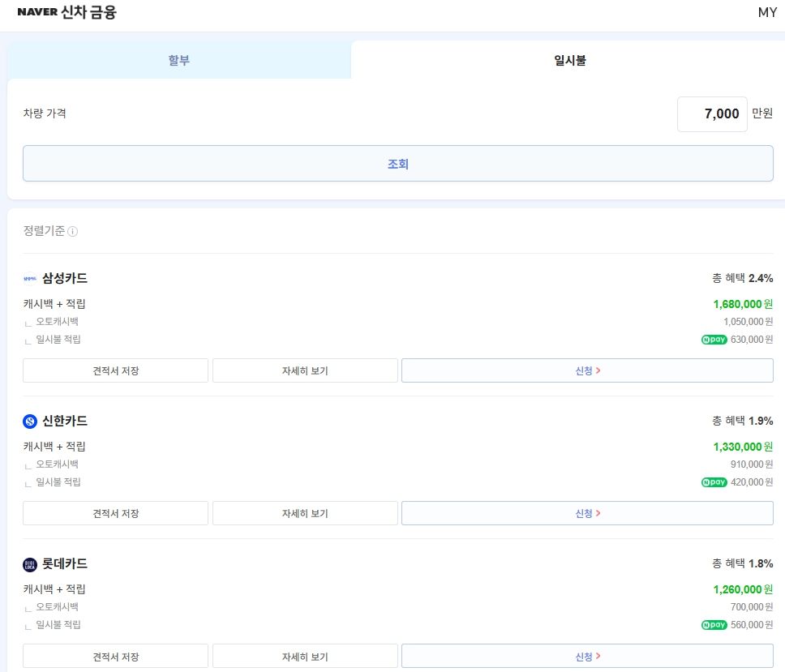
Task: Click the 만원 unit label
Action: [x=762, y=113]
